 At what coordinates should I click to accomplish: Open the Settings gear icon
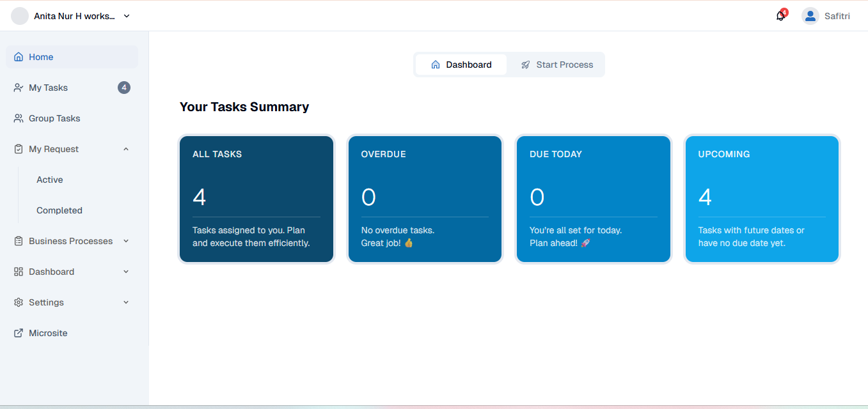(18, 302)
